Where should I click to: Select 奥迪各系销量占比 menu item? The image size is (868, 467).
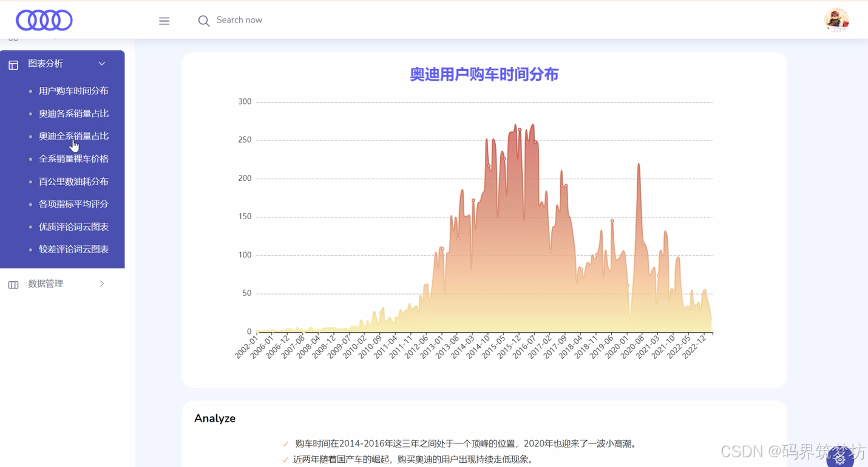(x=73, y=114)
